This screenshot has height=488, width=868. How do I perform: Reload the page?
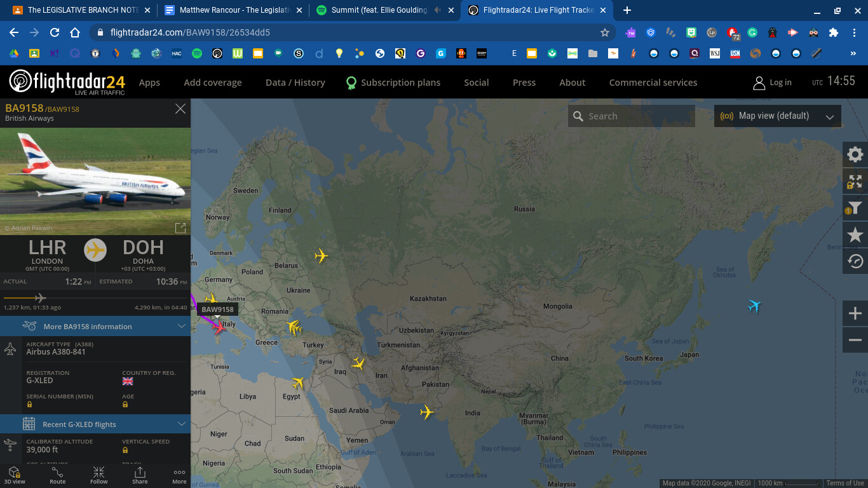click(55, 32)
